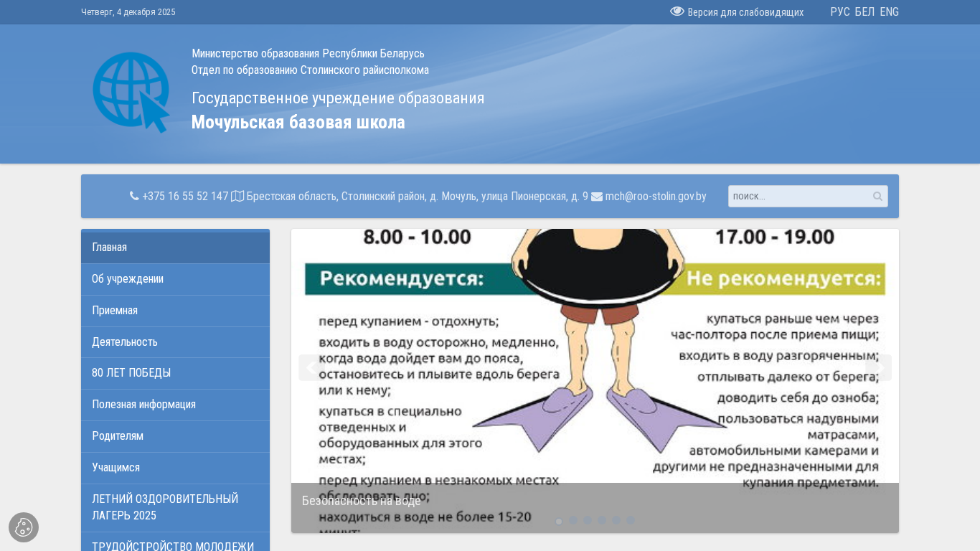Click Государственное учреждение образования heading

tap(338, 98)
